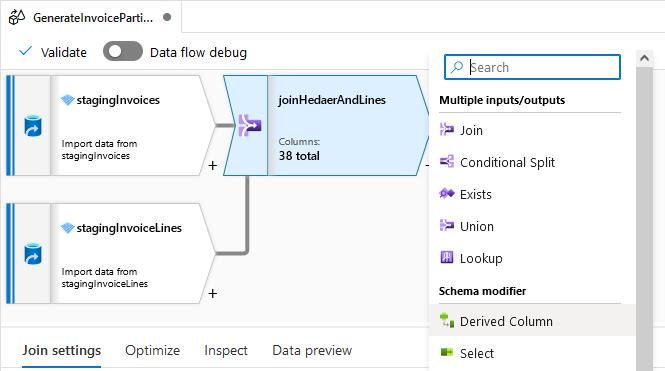Choose Conditional Split from the menu
The width and height of the screenshot is (665, 371).
point(532,162)
